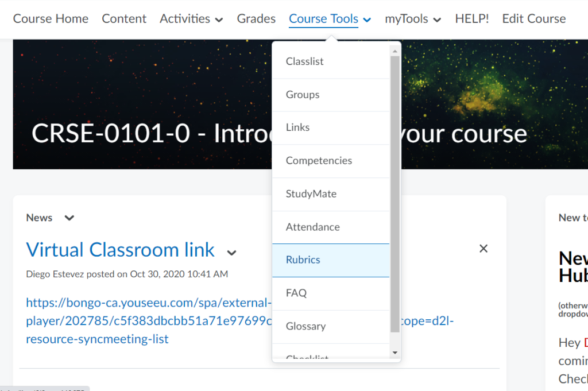Image resolution: width=588 pixels, height=391 pixels.
Task: Open the Grades page
Action: 256,19
